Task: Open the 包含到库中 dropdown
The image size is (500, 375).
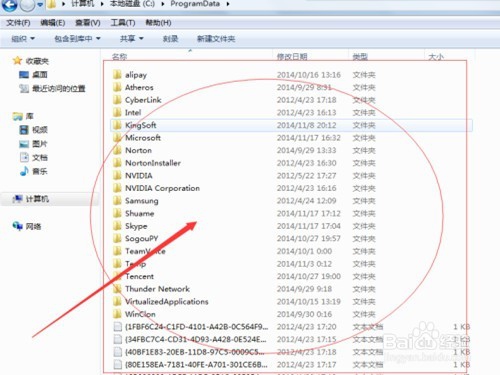Action: tap(77, 39)
